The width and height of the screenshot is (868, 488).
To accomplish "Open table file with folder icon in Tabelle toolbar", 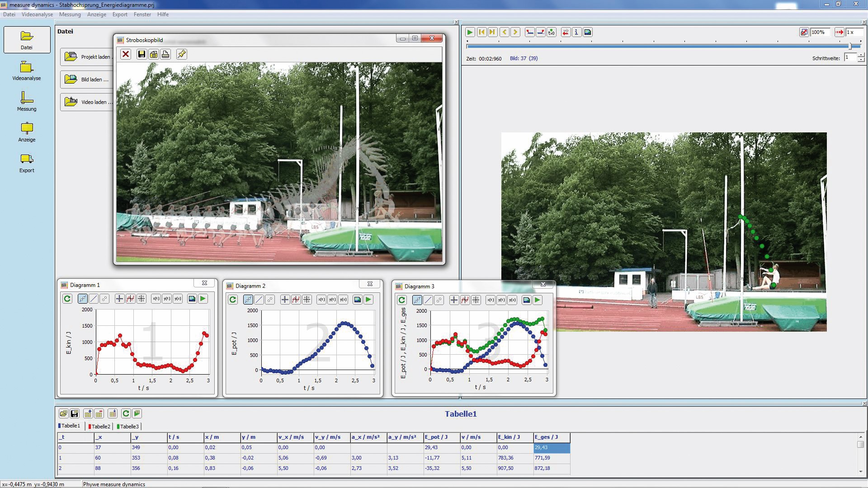I will (64, 413).
